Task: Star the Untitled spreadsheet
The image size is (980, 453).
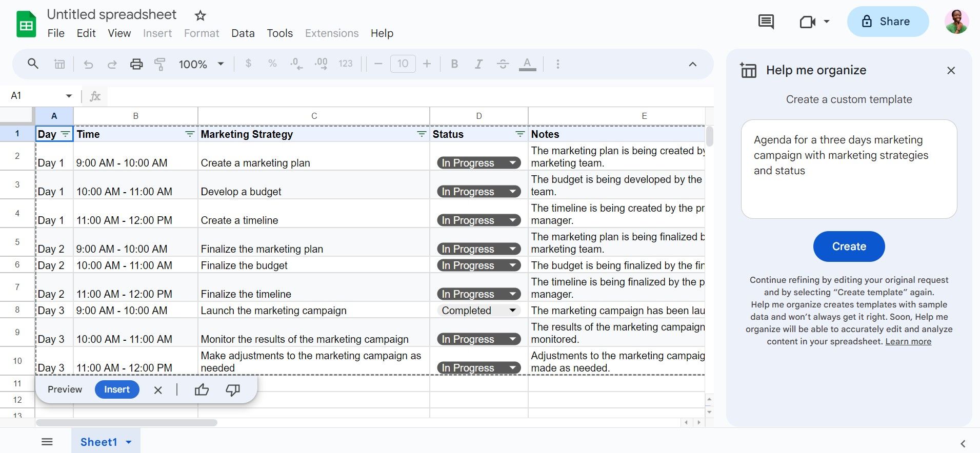Action: (x=201, y=15)
